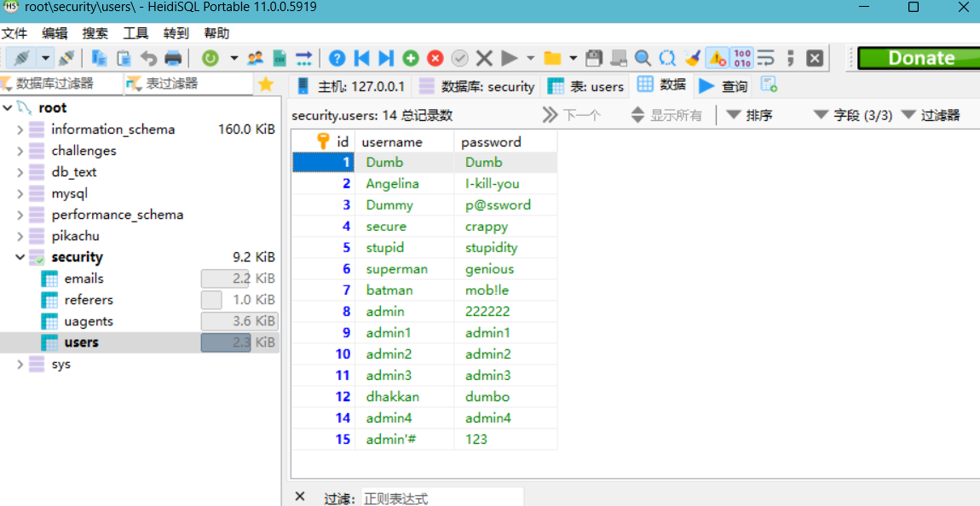Image resolution: width=980 pixels, height=506 pixels.
Task: Open the 转到 menu
Action: pyautogui.click(x=176, y=34)
